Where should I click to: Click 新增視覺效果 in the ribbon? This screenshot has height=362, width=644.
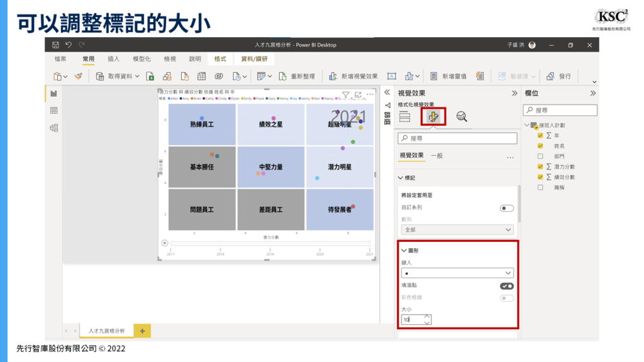353,76
